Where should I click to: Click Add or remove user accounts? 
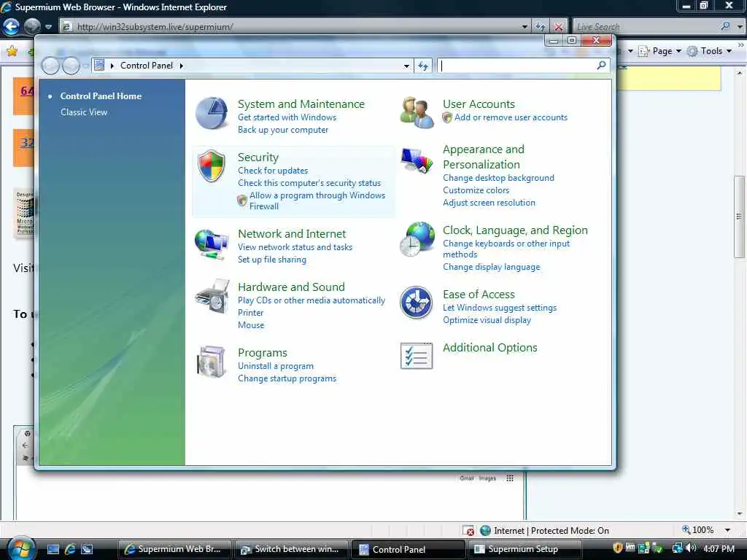click(x=511, y=117)
